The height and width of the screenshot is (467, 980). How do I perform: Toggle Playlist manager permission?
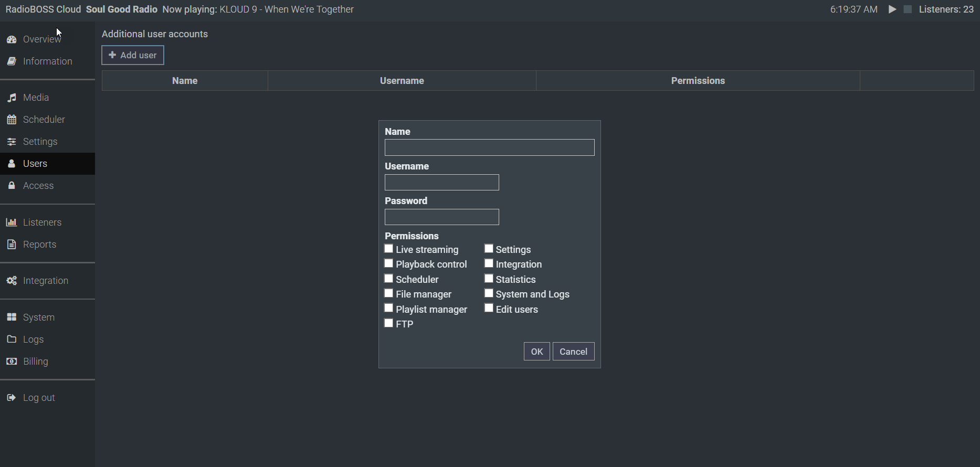tap(388, 309)
